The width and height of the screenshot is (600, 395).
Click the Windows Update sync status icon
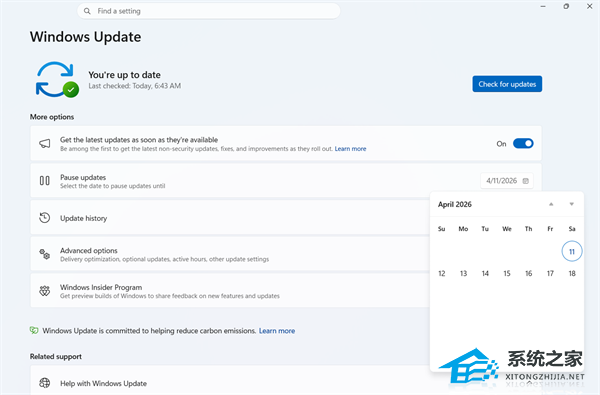click(57, 80)
